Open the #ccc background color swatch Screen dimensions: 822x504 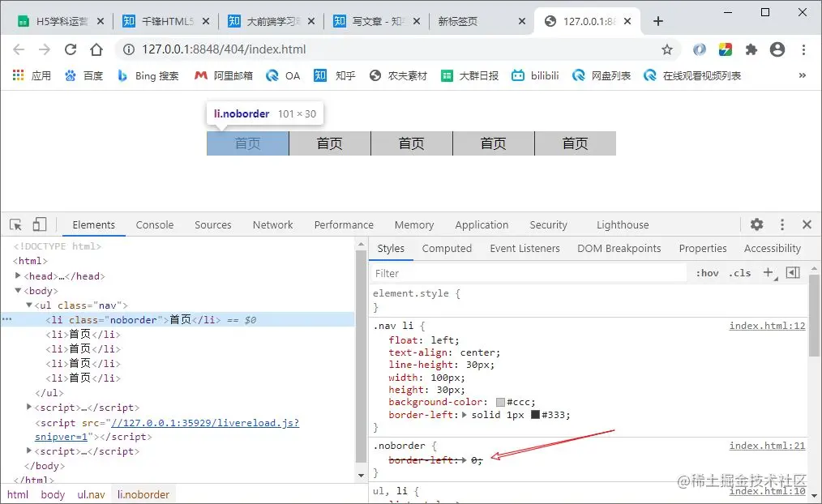(x=501, y=403)
